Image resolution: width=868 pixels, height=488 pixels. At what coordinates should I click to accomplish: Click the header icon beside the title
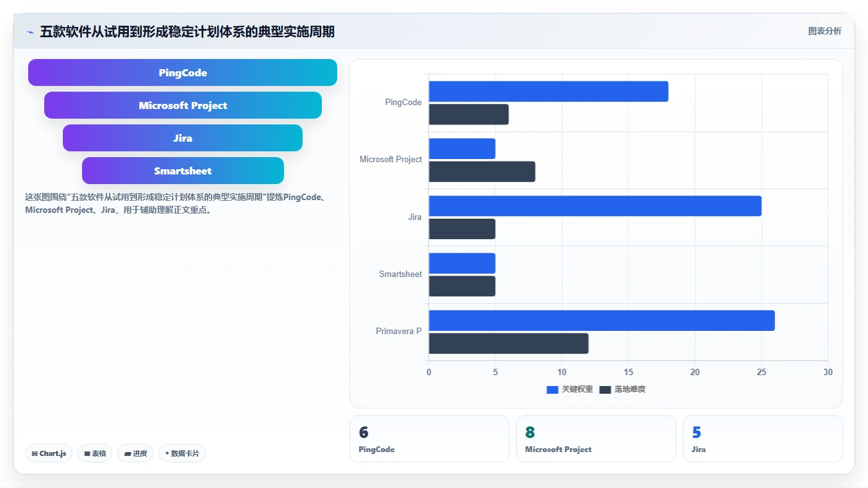click(30, 32)
